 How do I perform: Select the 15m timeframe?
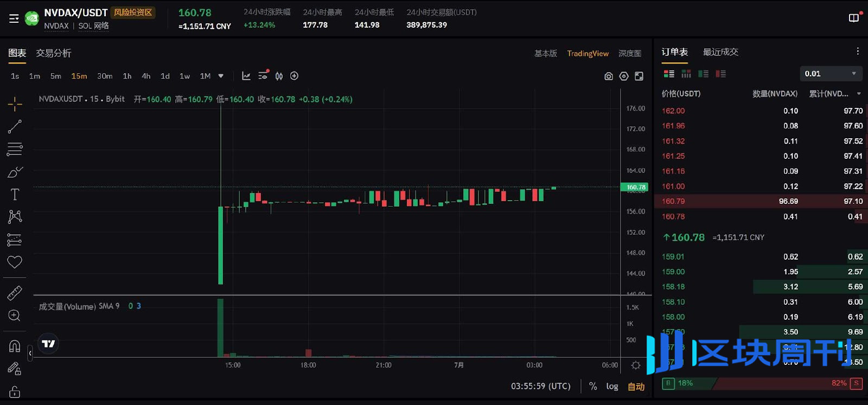(79, 76)
